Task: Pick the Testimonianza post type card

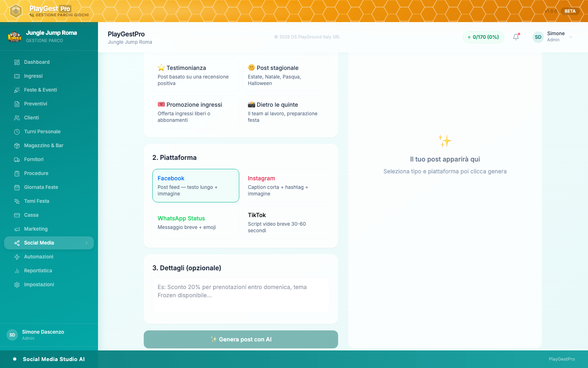Action: [196, 75]
